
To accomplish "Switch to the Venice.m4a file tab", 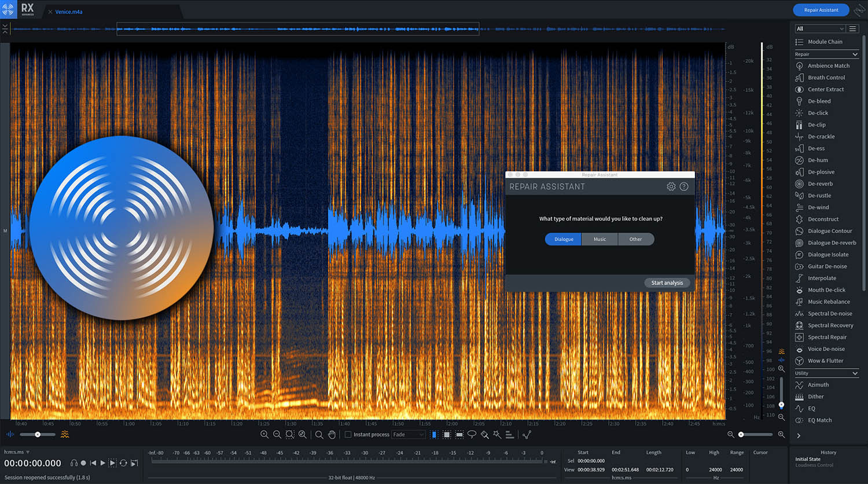I will 69,12.
